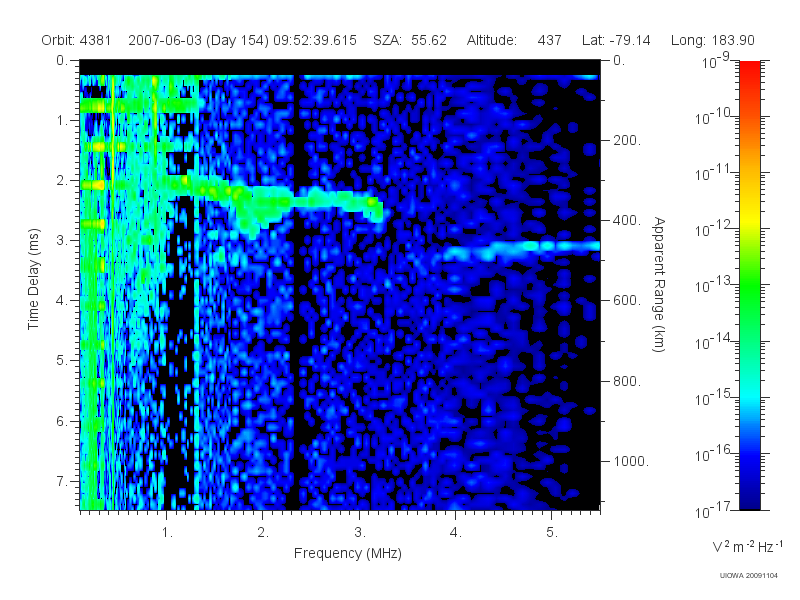Click the '2.' time delay tick label

point(62,181)
